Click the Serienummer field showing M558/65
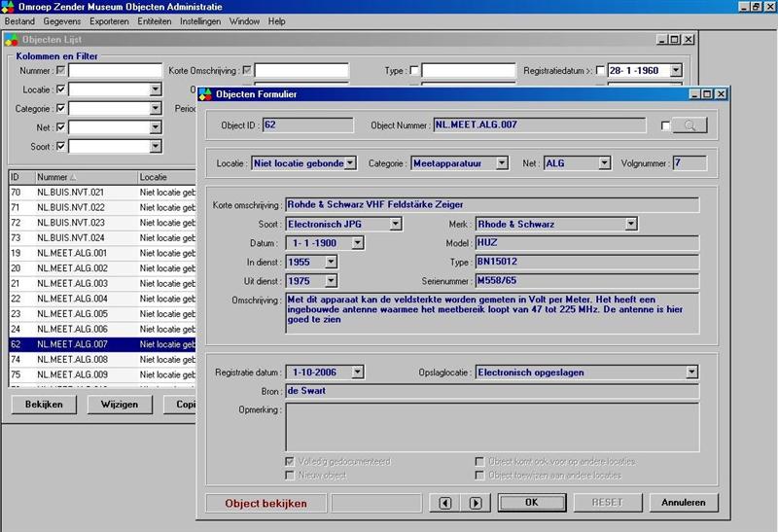 pyautogui.click(x=587, y=281)
